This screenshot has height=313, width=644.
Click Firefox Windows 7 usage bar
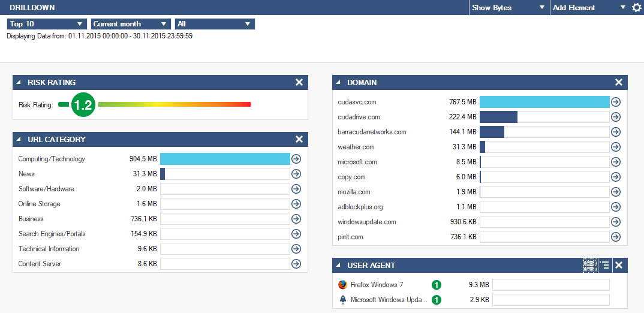[551, 285]
